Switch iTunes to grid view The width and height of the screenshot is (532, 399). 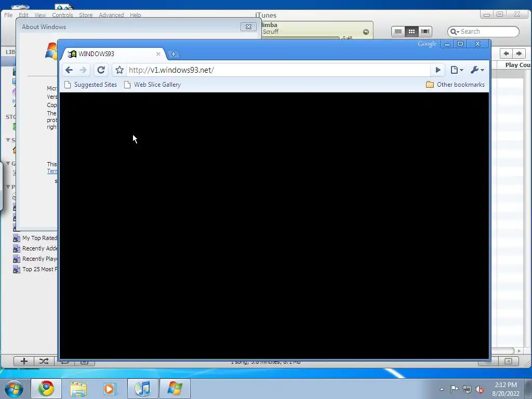coord(411,32)
